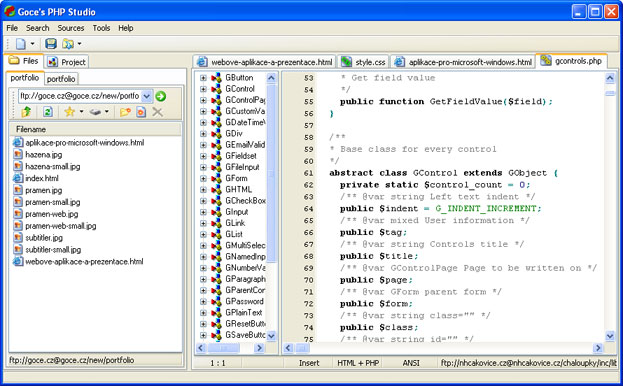623x386 pixels.
Task: Click the Insert mode status bar cell
Action: pyautogui.click(x=309, y=363)
